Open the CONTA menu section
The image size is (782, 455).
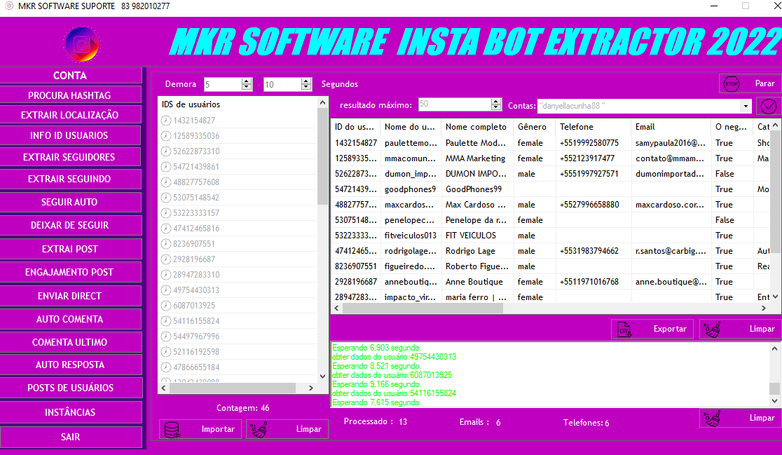[x=70, y=75]
